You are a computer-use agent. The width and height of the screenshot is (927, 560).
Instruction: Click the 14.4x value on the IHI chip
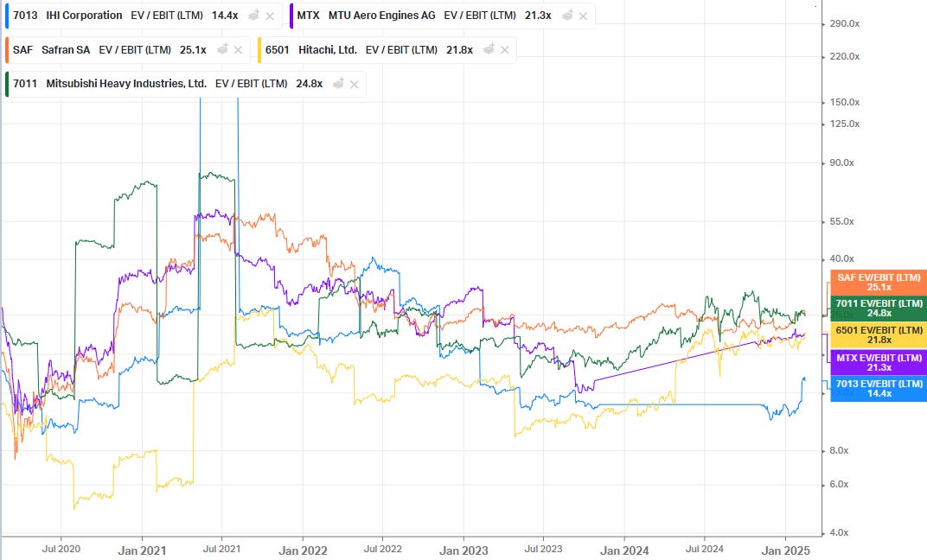pos(225,16)
